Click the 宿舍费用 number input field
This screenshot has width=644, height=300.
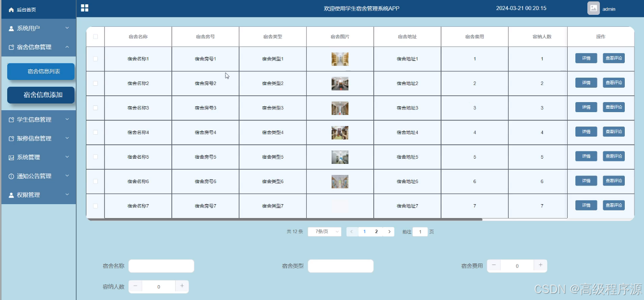click(x=517, y=266)
